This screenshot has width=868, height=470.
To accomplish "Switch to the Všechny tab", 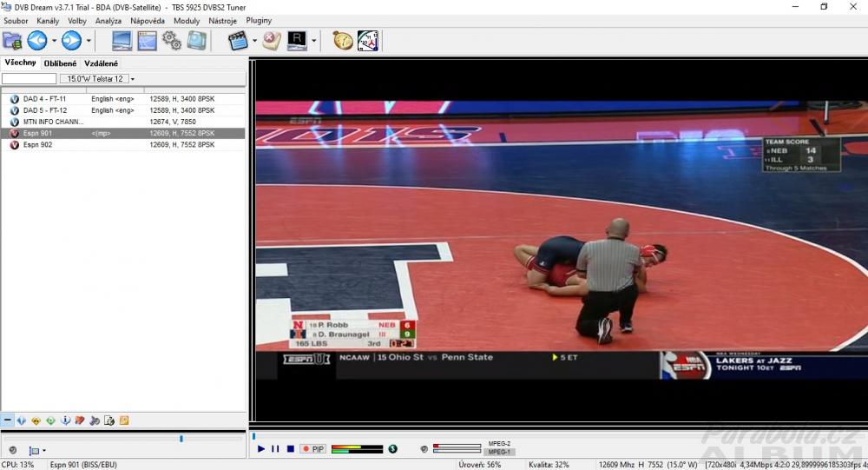I will point(21,63).
